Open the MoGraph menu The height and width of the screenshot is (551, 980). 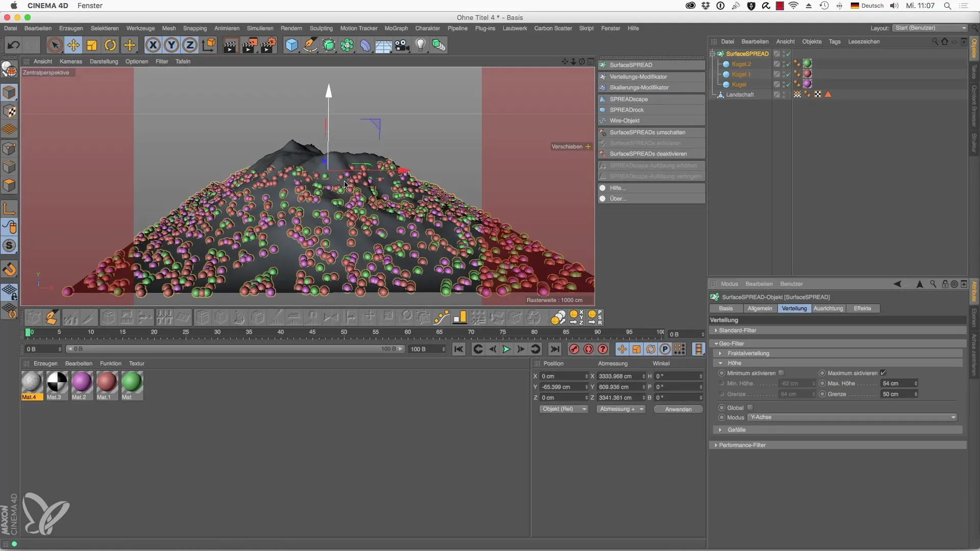pos(396,28)
